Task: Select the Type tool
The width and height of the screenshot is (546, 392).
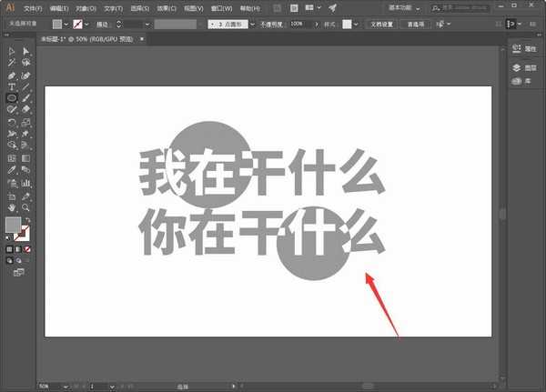Action: coord(12,86)
